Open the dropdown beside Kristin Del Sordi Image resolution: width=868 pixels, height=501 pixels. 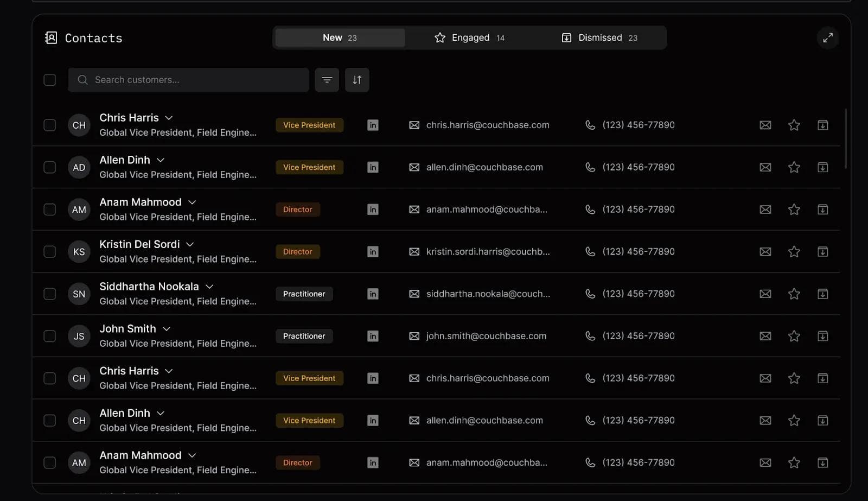[189, 244]
